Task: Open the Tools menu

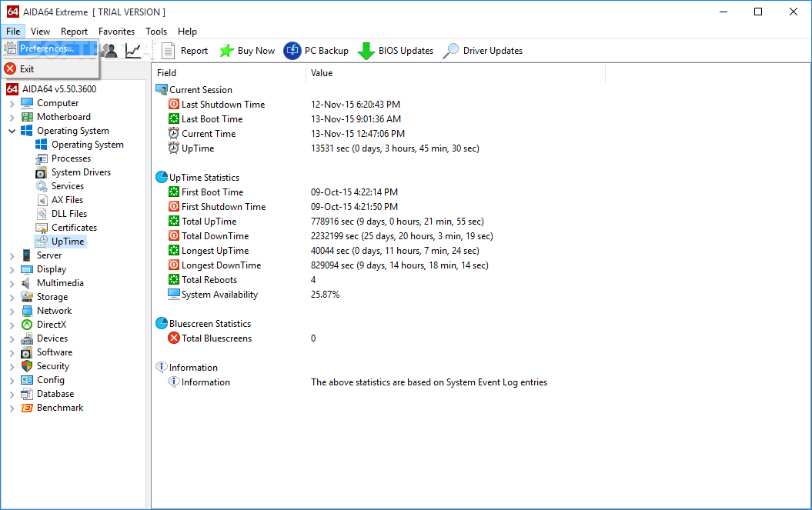Action: (156, 32)
